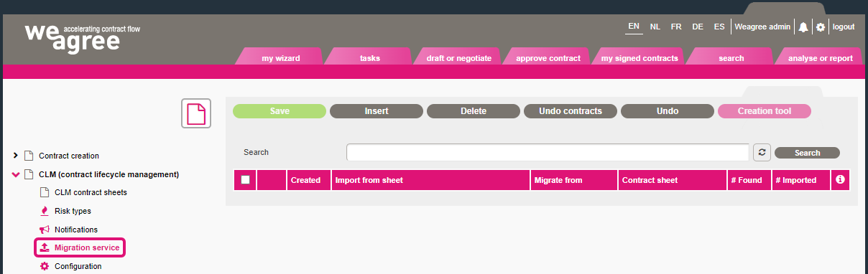Image resolution: width=868 pixels, height=274 pixels.
Task: Click the Risk types flame icon
Action: coord(45,211)
